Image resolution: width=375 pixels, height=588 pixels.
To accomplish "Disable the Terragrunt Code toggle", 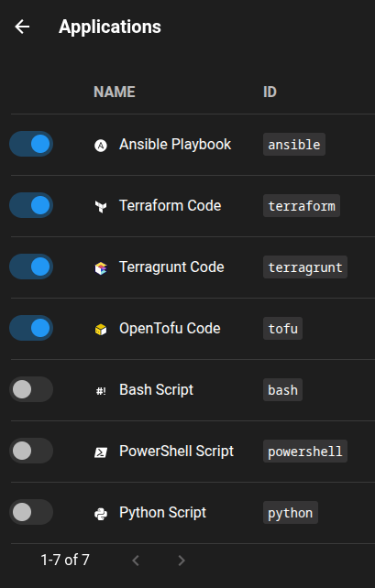I will tap(31, 267).
